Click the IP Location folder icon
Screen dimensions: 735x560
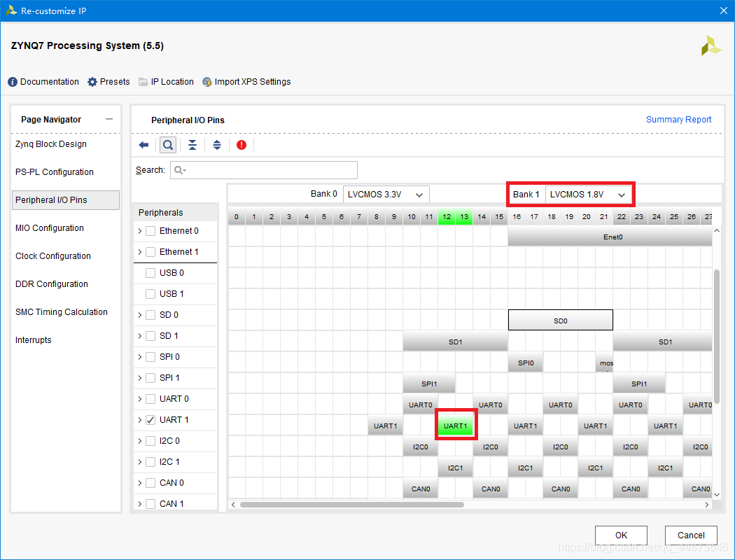point(143,82)
